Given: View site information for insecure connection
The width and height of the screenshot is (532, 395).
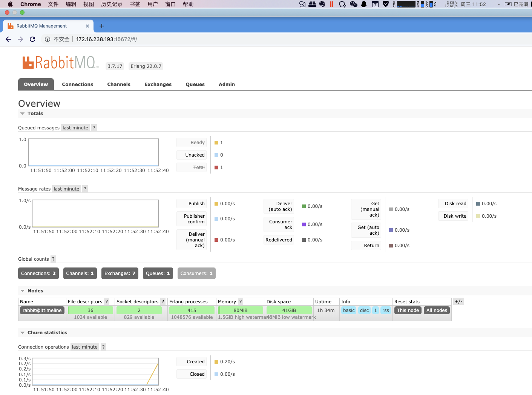Looking at the screenshot, I should coord(48,39).
